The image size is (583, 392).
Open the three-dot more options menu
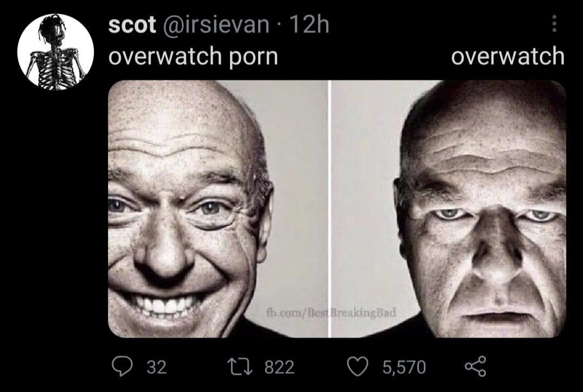554,23
